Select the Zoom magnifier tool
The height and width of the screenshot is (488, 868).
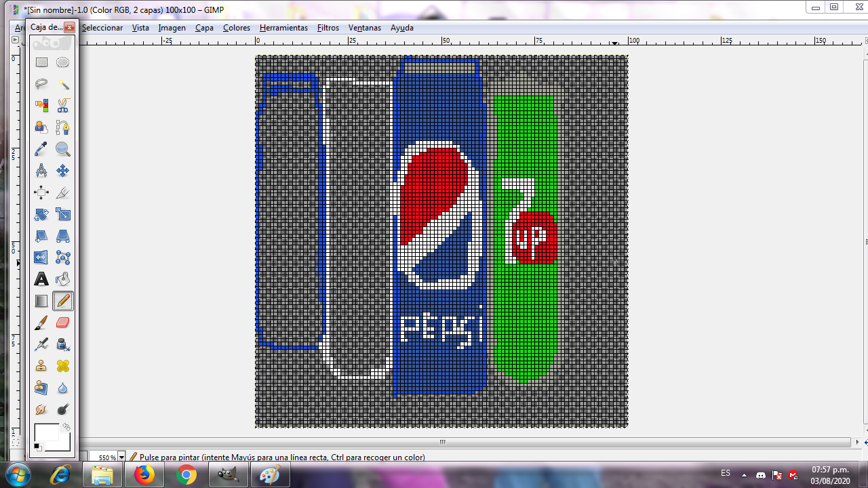click(x=63, y=149)
